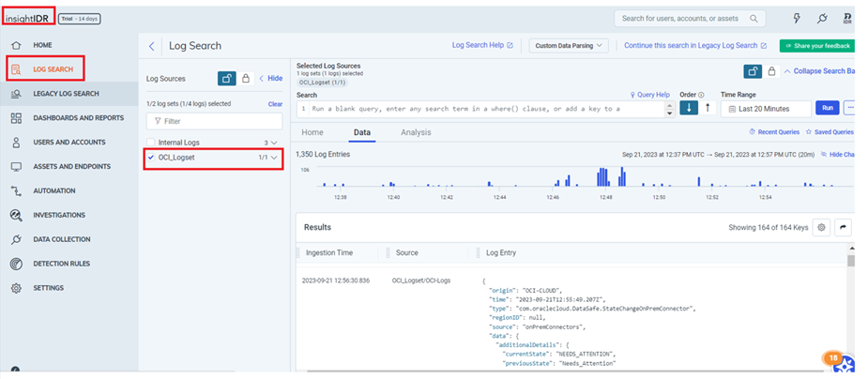The image size is (868, 379).
Task: Open results settings gear icon
Action: [821, 227]
